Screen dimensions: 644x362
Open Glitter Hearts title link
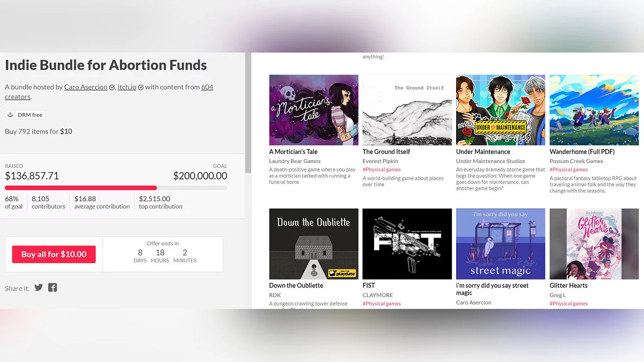[568, 285]
